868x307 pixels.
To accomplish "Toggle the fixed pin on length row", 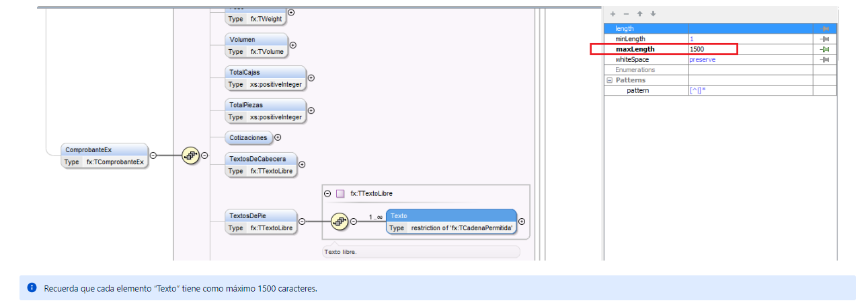I will pyautogui.click(x=825, y=28).
